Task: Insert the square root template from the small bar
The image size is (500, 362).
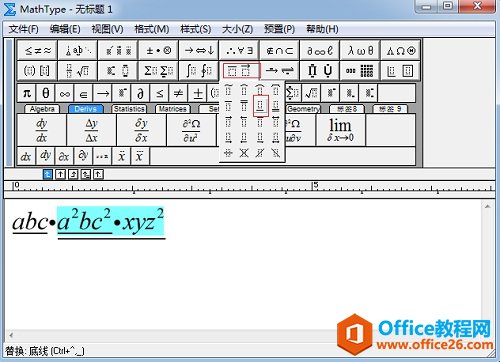Action: pyautogui.click(x=311, y=93)
